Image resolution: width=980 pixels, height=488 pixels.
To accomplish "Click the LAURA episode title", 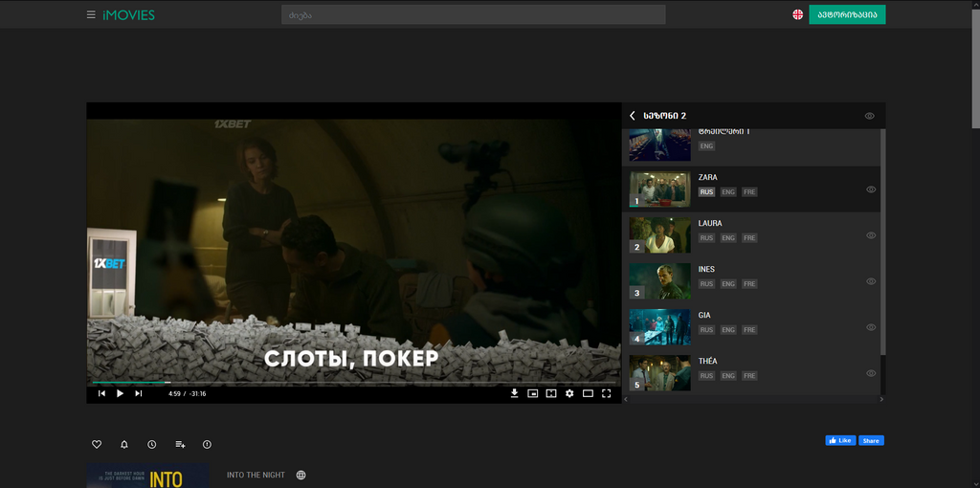I will click(x=710, y=223).
